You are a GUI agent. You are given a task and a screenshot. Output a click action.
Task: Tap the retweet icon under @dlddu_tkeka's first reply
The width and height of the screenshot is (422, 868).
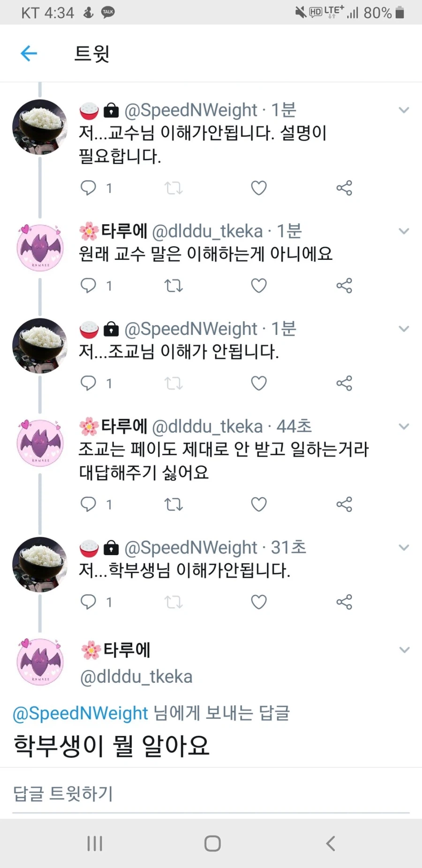pos(173,286)
